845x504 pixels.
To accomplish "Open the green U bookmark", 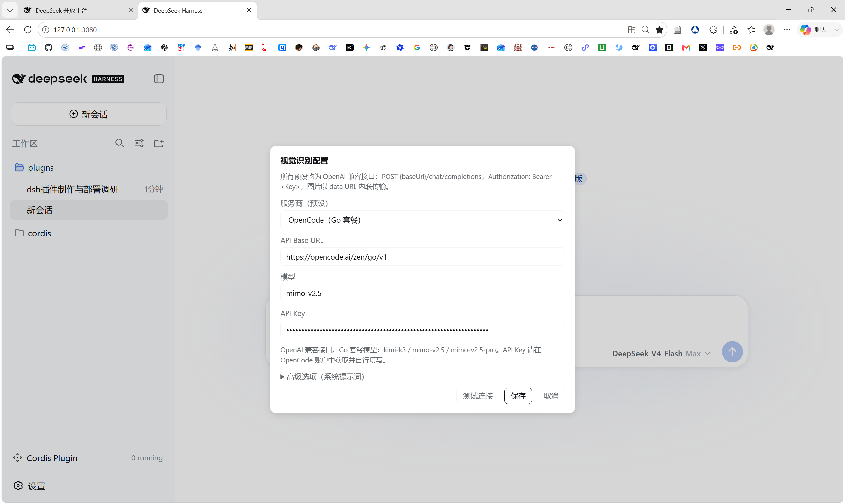I will [x=602, y=47].
